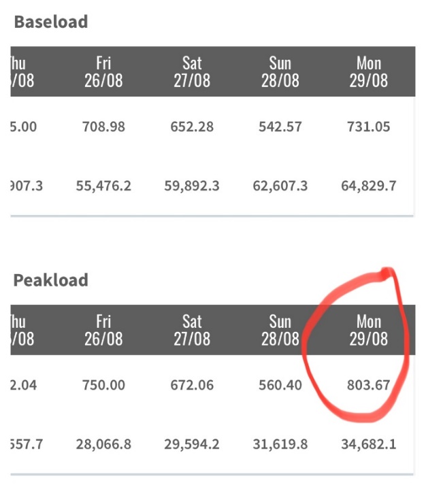Viewport: 426px width, 504px height.
Task: Click the Baseload volume 62,607.3
Action: pos(280,186)
